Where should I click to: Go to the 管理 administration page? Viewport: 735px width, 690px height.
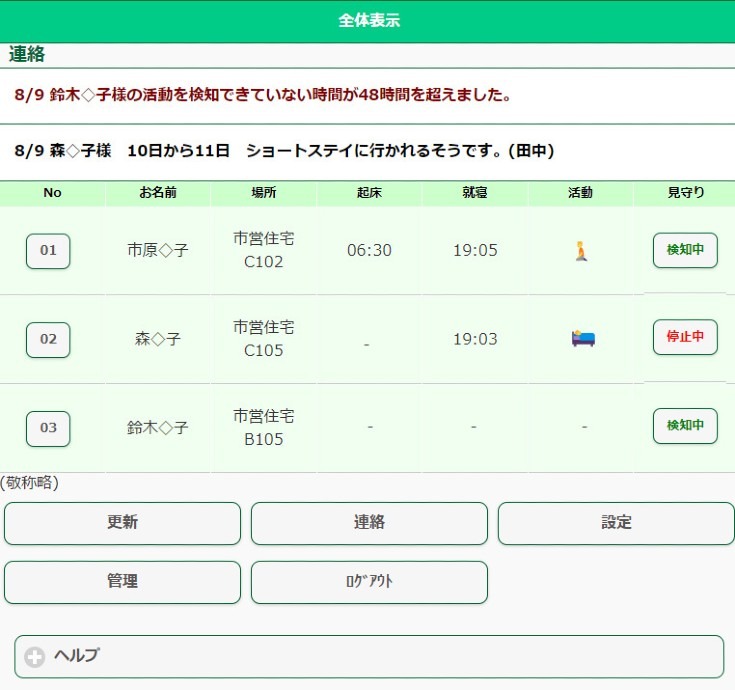point(122,582)
